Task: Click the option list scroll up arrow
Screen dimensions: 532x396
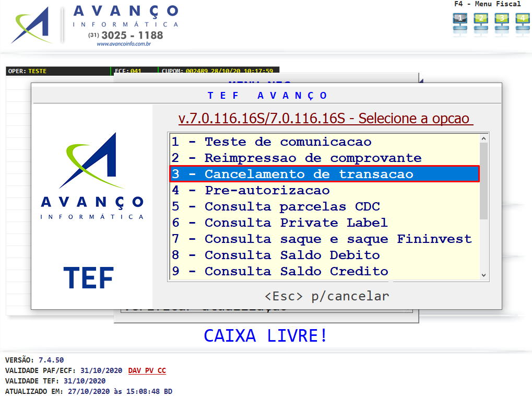Action: point(484,138)
